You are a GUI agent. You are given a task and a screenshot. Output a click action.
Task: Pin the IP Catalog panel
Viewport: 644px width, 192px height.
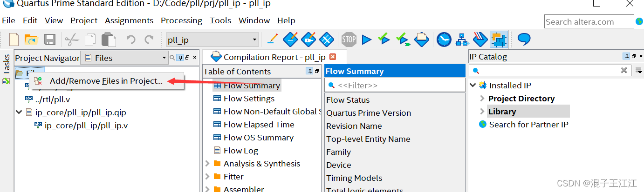click(x=627, y=57)
